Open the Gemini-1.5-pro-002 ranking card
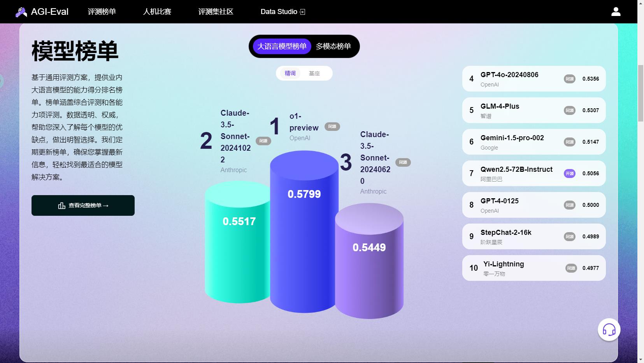644x363 pixels. [x=533, y=142]
